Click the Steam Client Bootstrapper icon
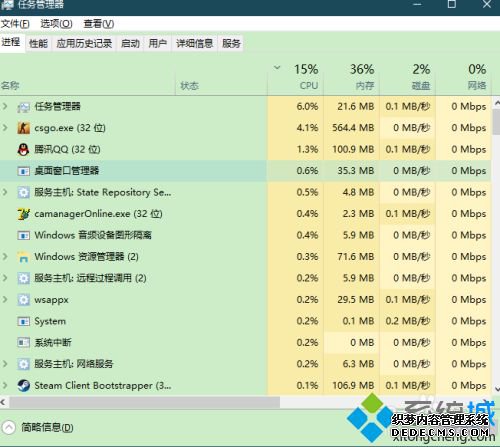This screenshot has height=447, width=500. (x=24, y=386)
